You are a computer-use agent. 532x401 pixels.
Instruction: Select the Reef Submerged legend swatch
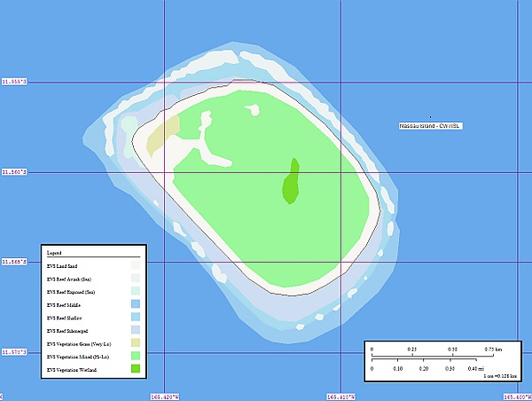pos(136,330)
